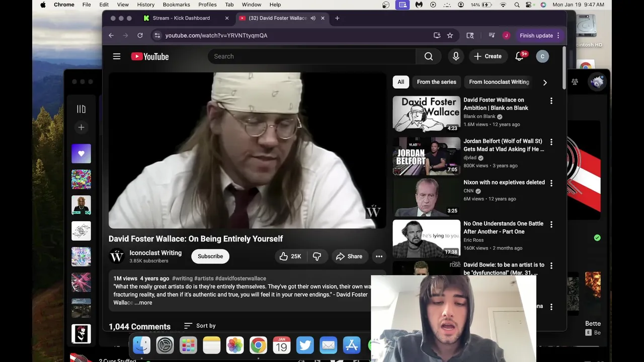Open the Create menu on YouTube
644x362 pixels.
488,56
